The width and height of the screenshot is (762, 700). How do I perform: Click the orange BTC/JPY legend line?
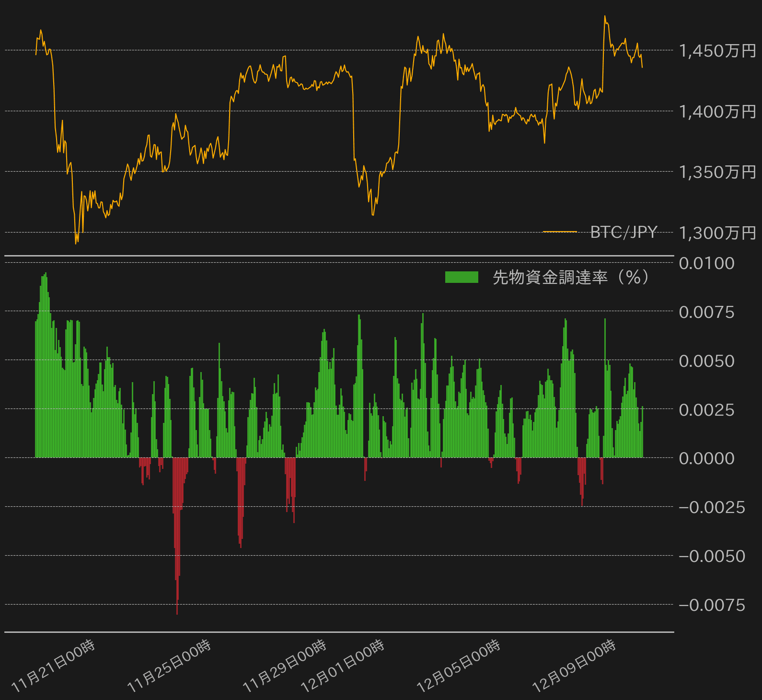pos(560,232)
